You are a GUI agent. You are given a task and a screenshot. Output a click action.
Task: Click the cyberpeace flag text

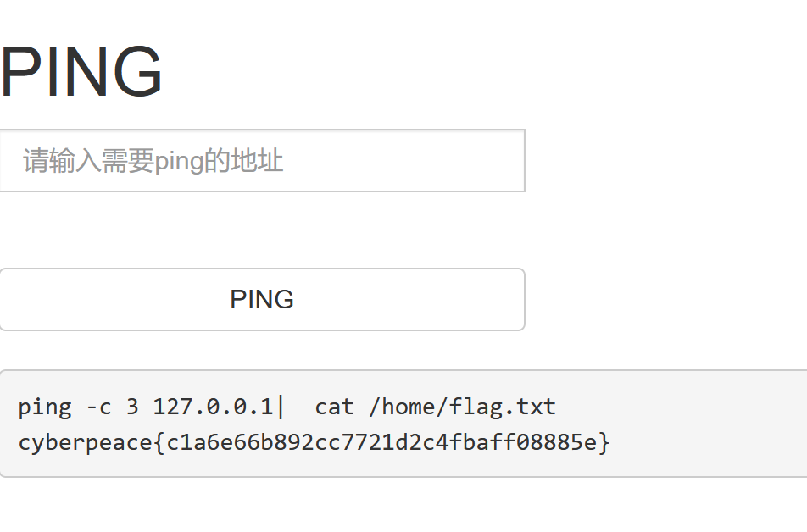click(314, 441)
